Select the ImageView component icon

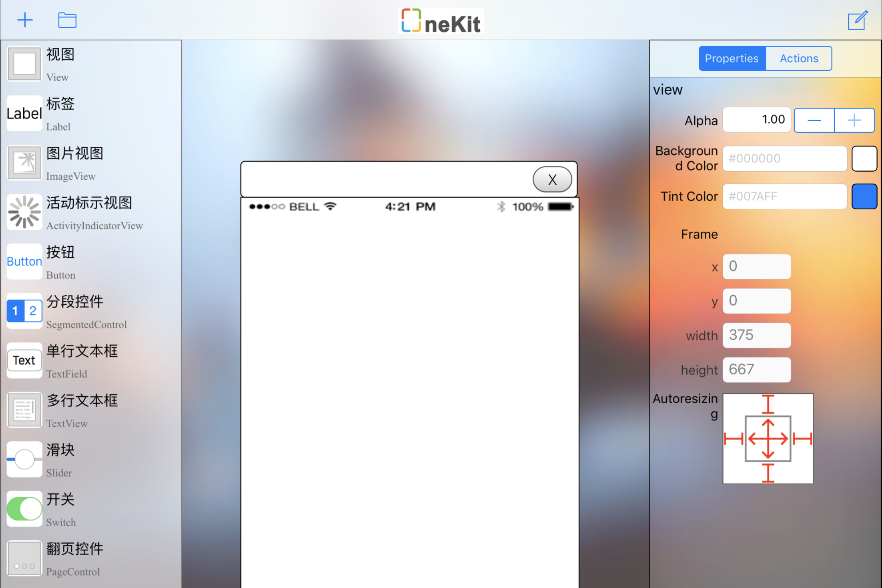point(24,163)
